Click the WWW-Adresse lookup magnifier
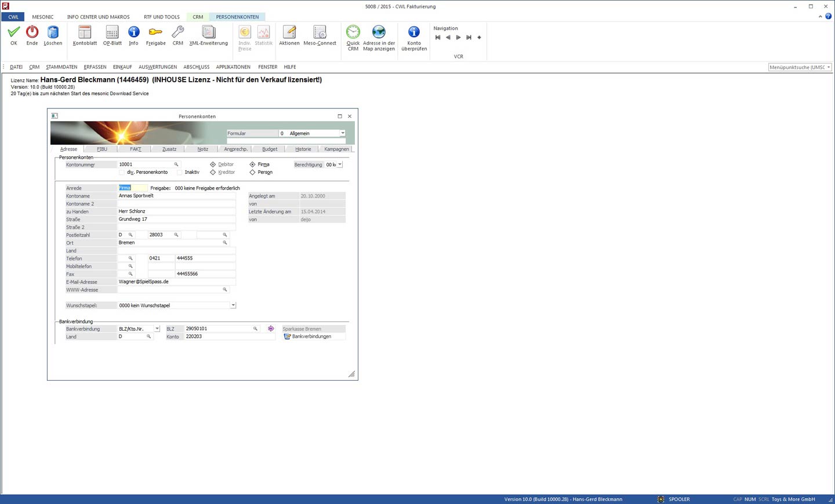 pos(225,290)
